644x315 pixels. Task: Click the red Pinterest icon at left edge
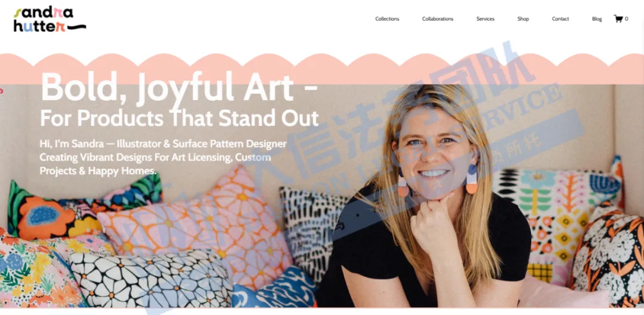(x=1, y=91)
